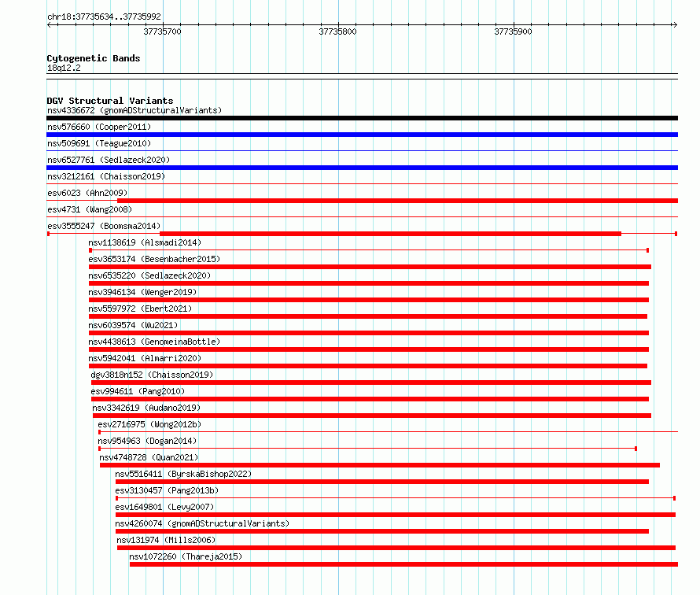Click the red bar of esv3555247
This screenshot has width=700, height=595.
point(390,234)
